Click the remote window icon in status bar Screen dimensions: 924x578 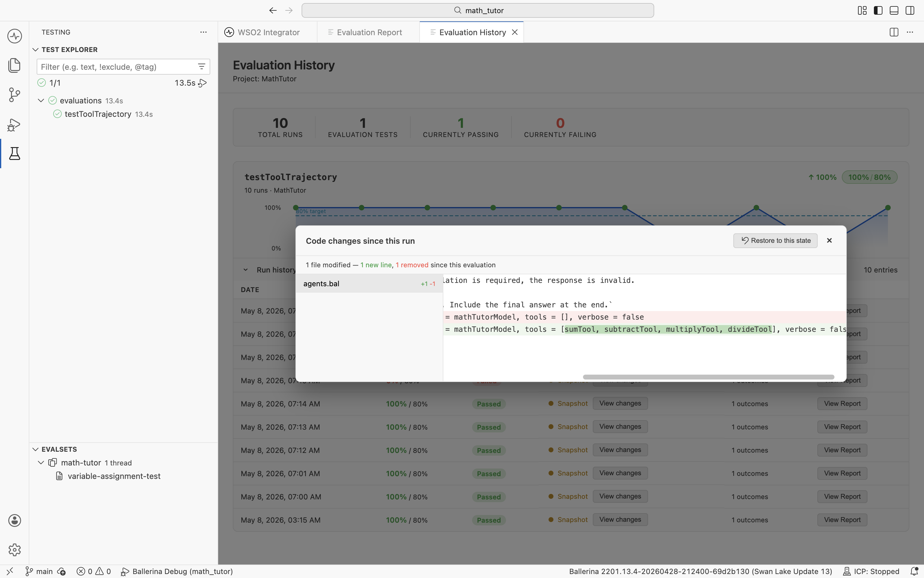(x=10, y=571)
